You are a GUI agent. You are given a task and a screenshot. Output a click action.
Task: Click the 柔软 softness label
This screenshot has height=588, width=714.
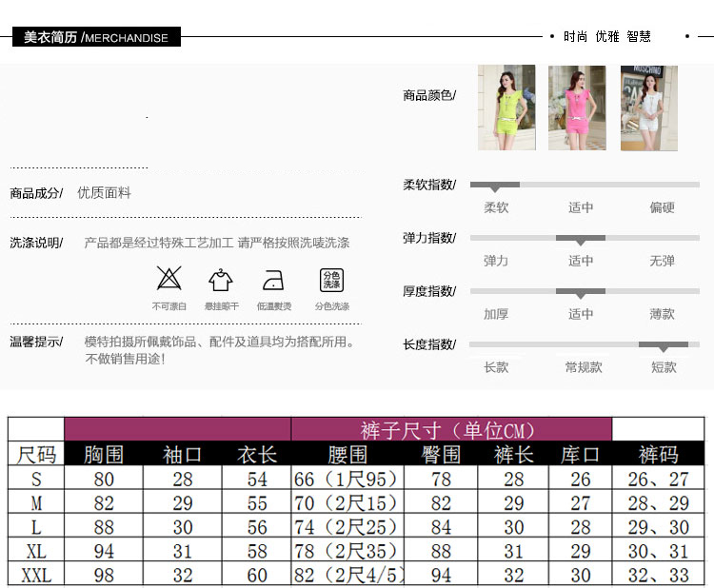pyautogui.click(x=496, y=207)
